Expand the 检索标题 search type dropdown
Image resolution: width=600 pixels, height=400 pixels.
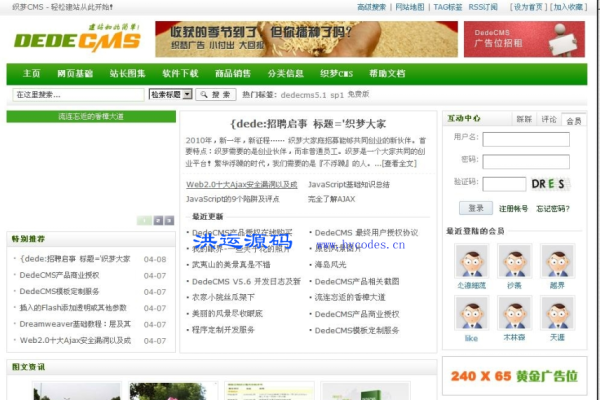(170, 94)
